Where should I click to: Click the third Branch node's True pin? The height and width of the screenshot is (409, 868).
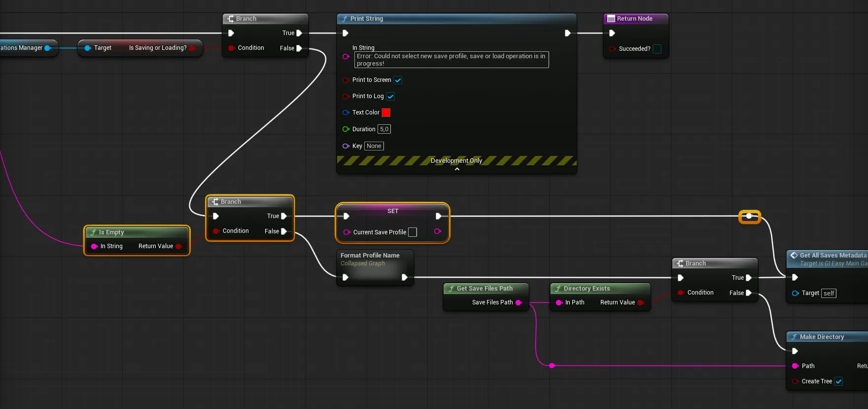point(749,278)
